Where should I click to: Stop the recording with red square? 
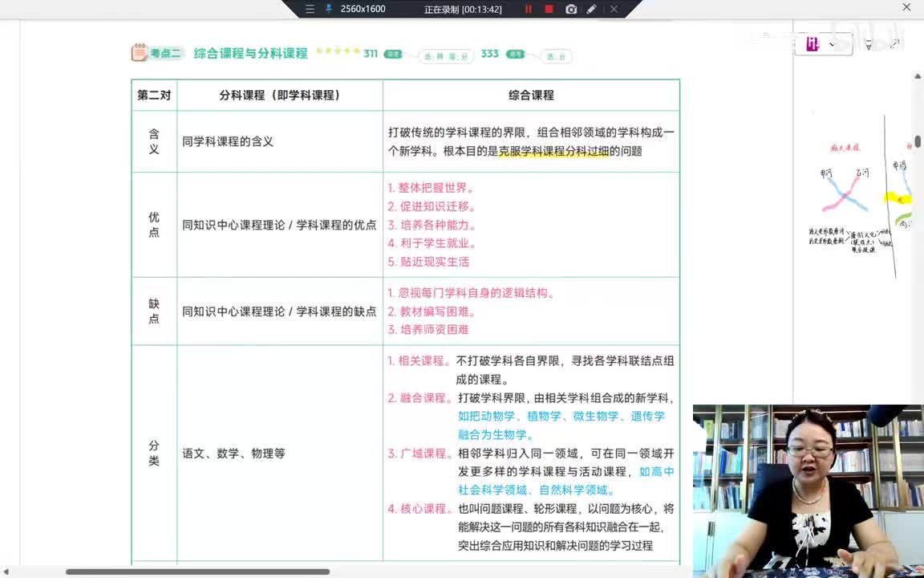click(x=549, y=9)
